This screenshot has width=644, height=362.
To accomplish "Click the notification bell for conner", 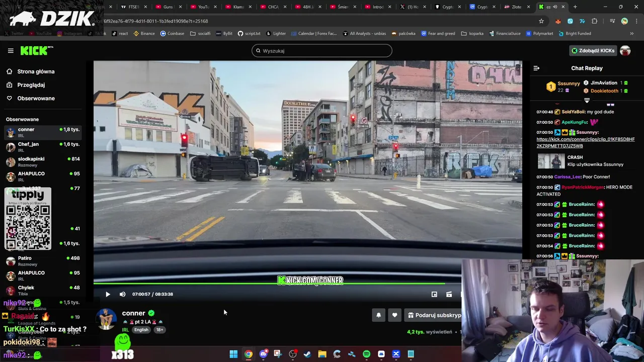I will pos(378,315).
